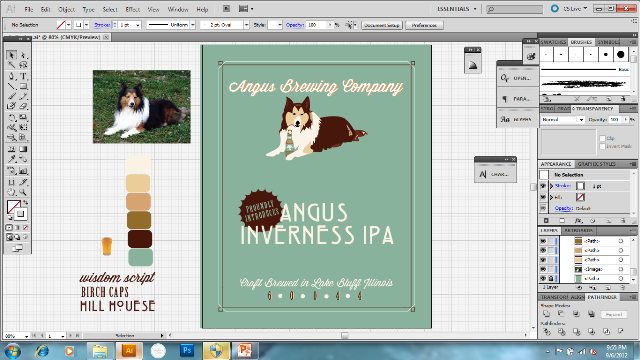
Task: Select the Type tool
Action: pyautogui.click(x=23, y=76)
